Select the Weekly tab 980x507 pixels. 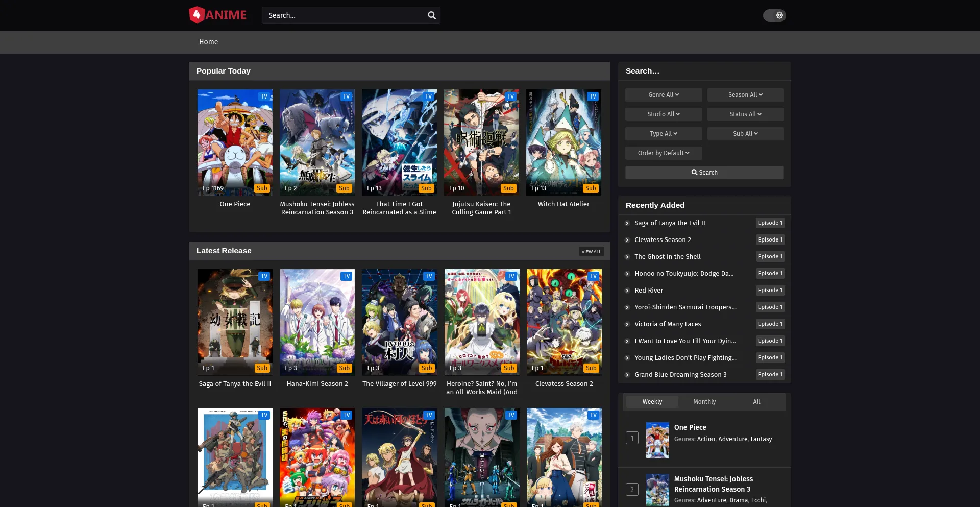click(x=652, y=402)
